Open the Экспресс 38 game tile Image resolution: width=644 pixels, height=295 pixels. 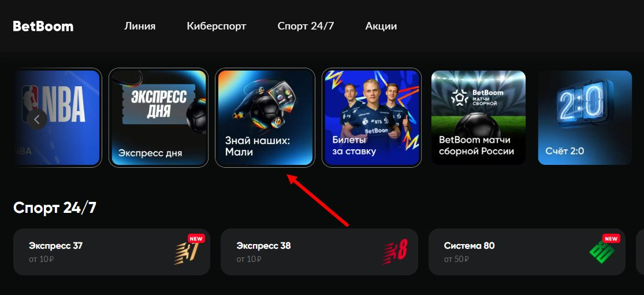(319, 252)
